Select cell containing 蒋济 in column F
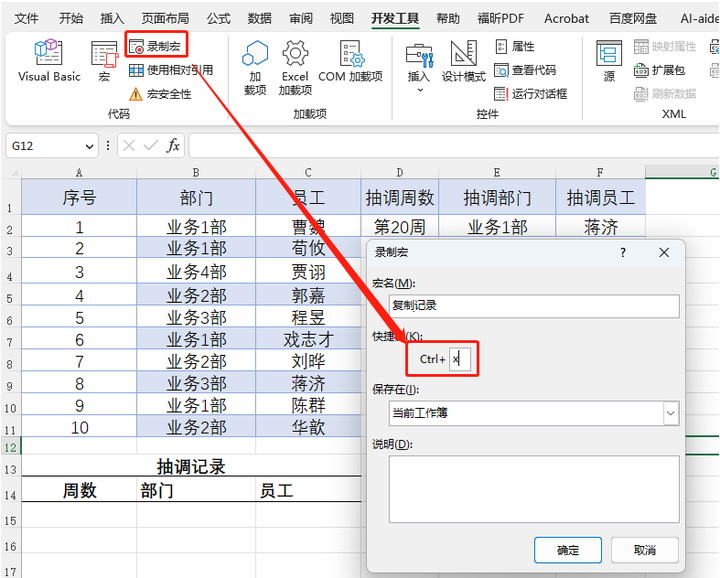 click(x=601, y=226)
